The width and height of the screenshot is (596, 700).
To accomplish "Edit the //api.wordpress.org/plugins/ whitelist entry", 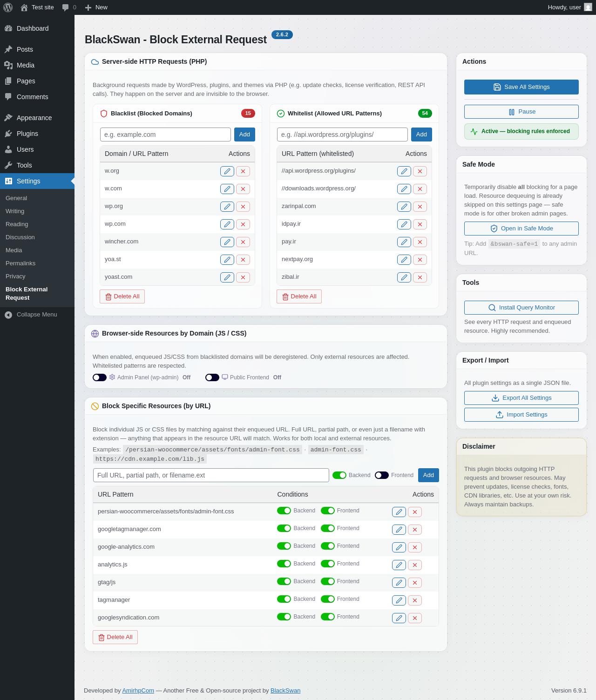I will 404,171.
